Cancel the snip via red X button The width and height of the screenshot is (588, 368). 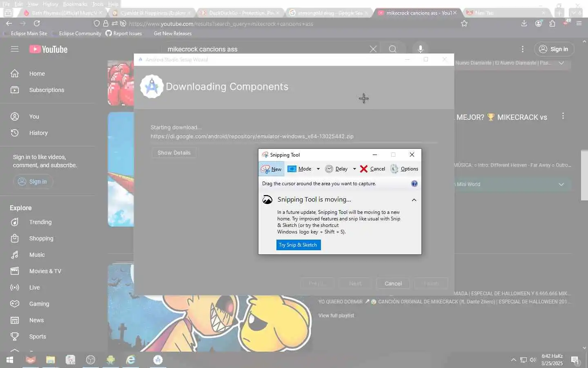pyautogui.click(x=372, y=169)
